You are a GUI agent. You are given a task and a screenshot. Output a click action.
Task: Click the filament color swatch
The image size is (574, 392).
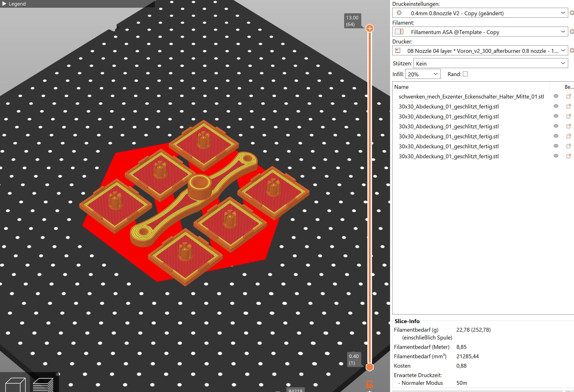point(399,32)
